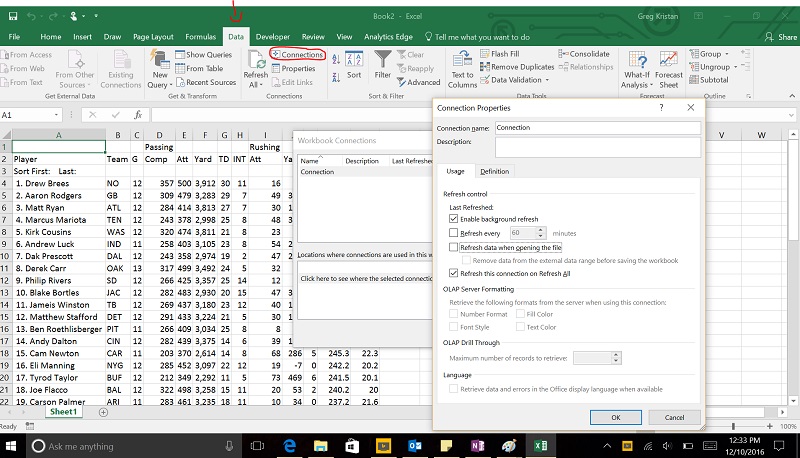Add a new sheet with plus icon

pyautogui.click(x=103, y=412)
